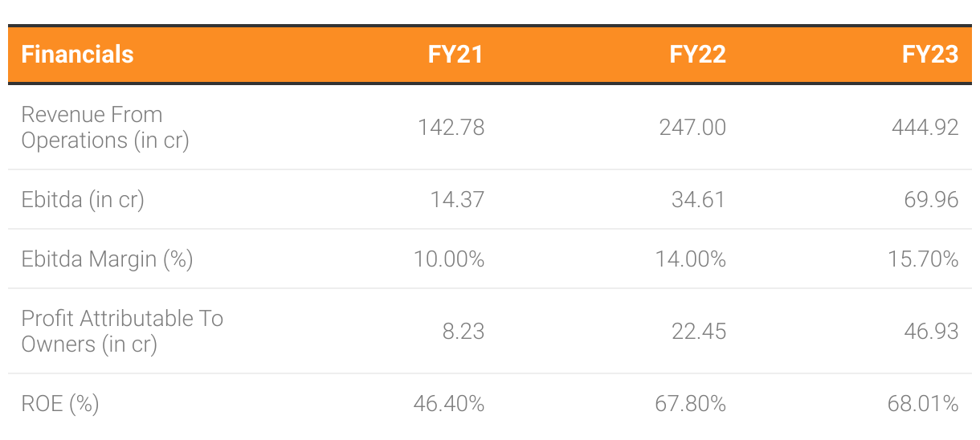Click FY23 revenue value 444.92
The width and height of the screenshot is (980, 440).
[925, 127]
